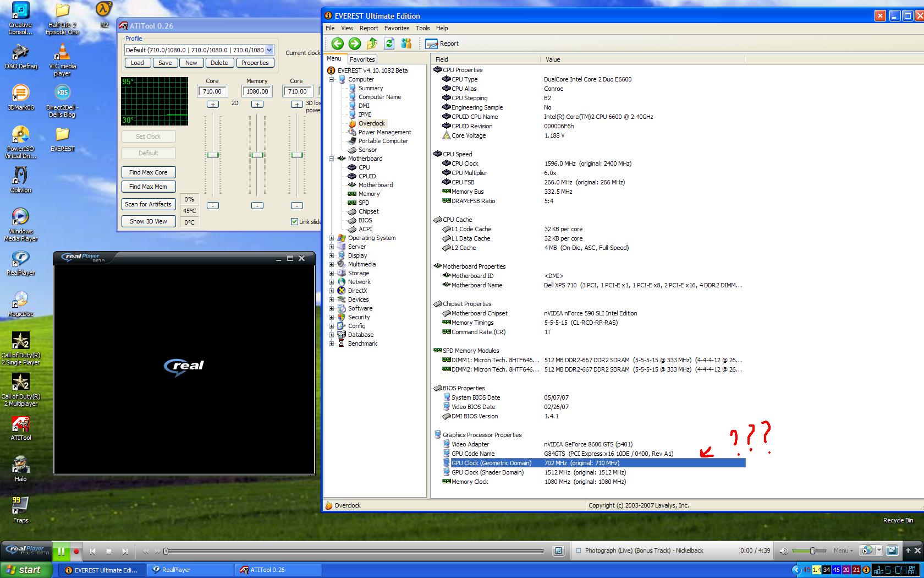Open RealPlayer Menu dropdown
Screen dimensions: 924x578
[x=843, y=550]
